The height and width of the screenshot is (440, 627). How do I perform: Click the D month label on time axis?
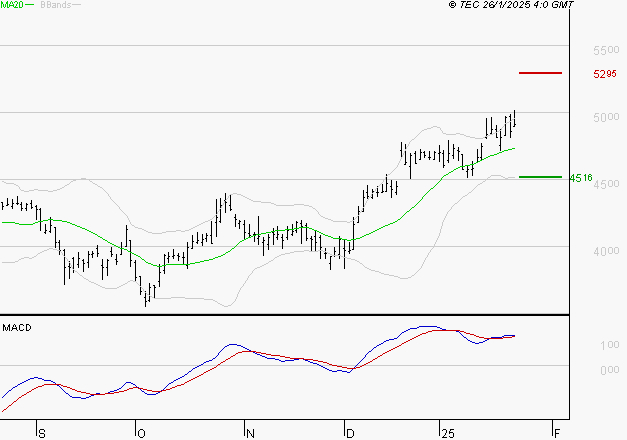(350, 434)
